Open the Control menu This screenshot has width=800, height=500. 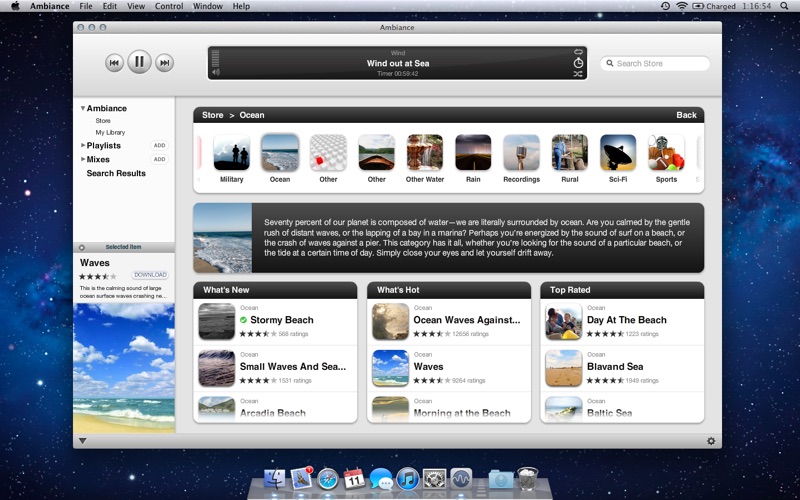point(169,6)
